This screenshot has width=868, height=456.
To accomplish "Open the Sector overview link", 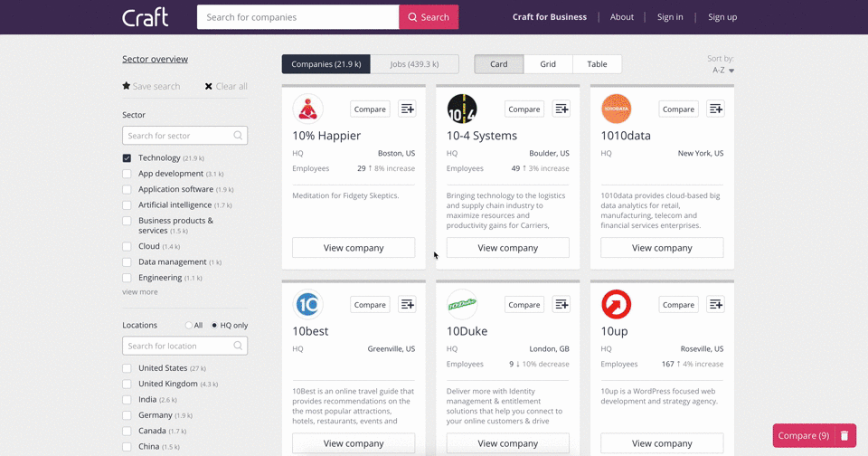I will [x=155, y=60].
